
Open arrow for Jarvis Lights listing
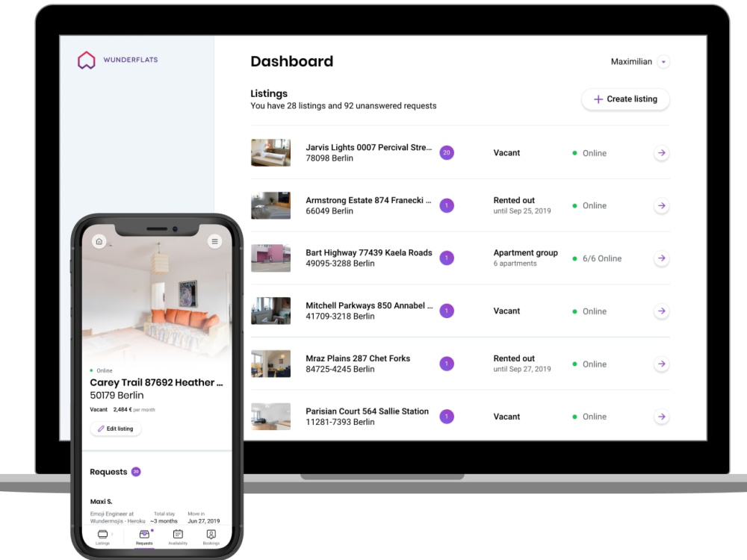click(661, 153)
